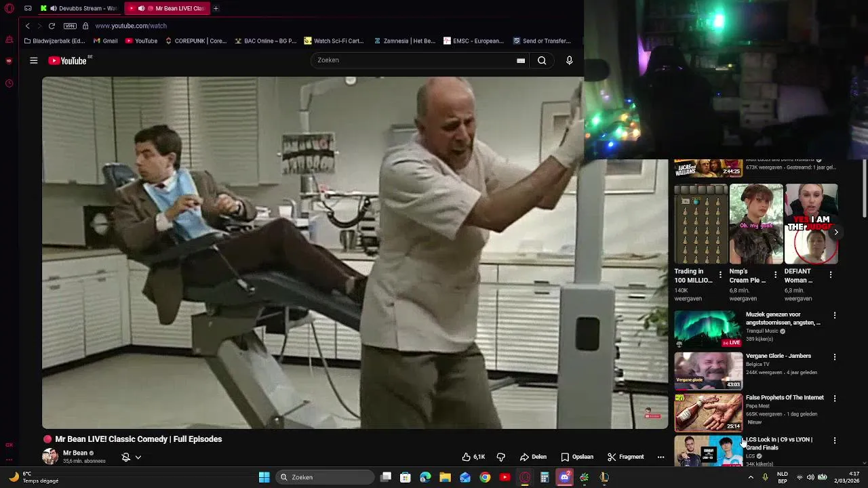Open the Bladwijzerbalk bookmarks folder
The width and height of the screenshot is (868, 488).
(54, 41)
